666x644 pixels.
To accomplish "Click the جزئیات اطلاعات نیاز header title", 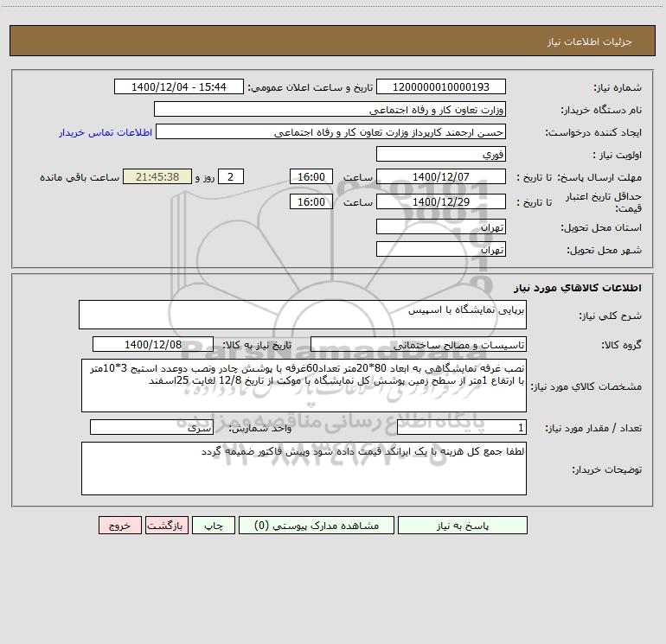I will (590, 41).
